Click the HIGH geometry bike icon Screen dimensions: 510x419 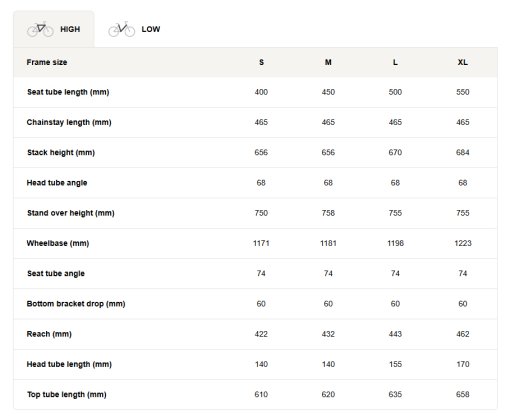pos(40,29)
